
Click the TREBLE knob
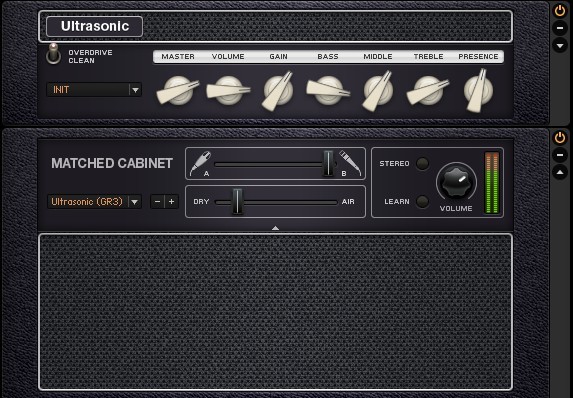[x=428, y=91]
